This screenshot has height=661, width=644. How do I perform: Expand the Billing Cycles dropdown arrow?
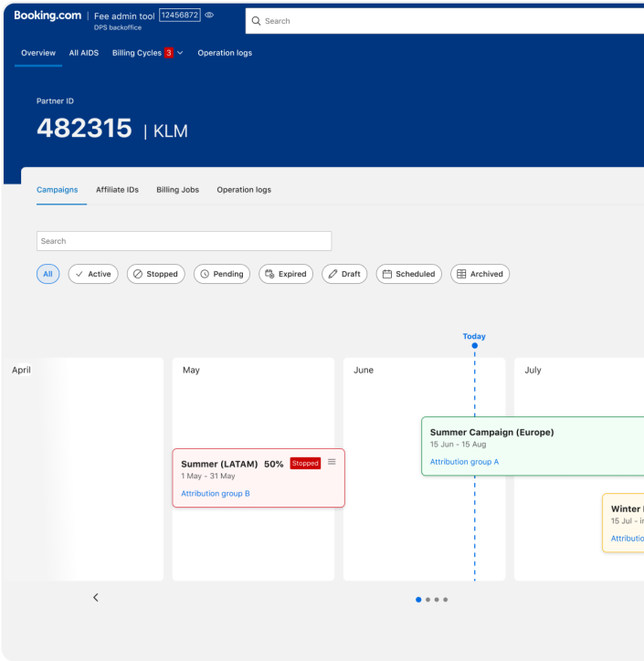pyautogui.click(x=180, y=53)
